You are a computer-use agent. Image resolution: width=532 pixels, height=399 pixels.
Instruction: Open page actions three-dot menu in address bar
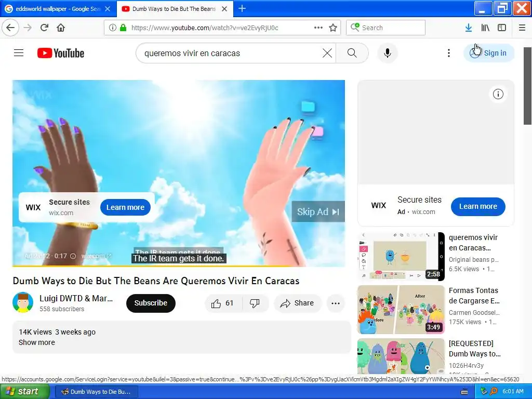coord(318,28)
